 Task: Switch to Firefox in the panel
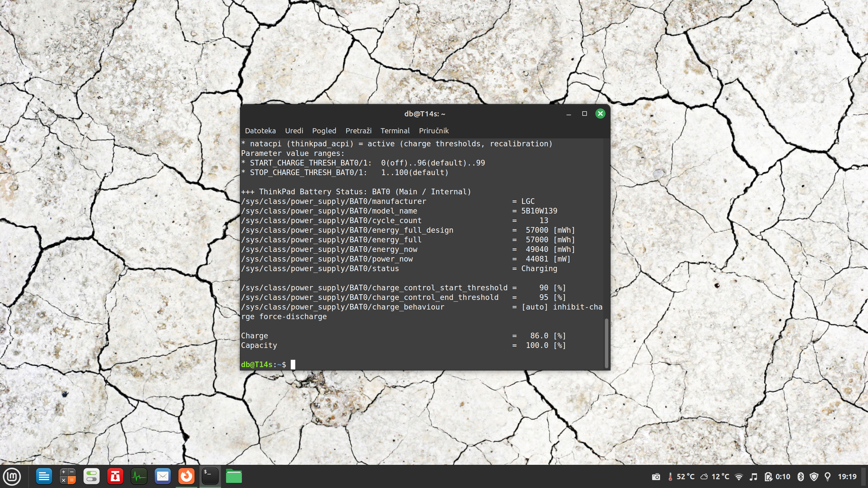186,476
